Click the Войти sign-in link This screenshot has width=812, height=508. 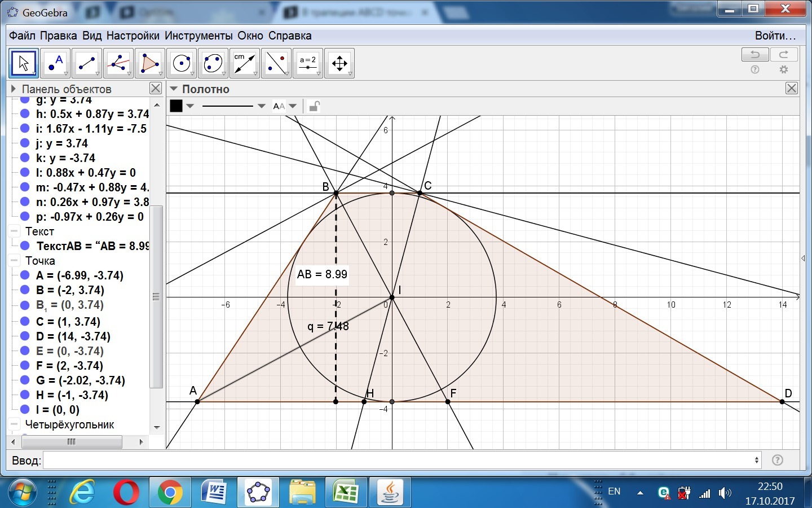point(775,36)
